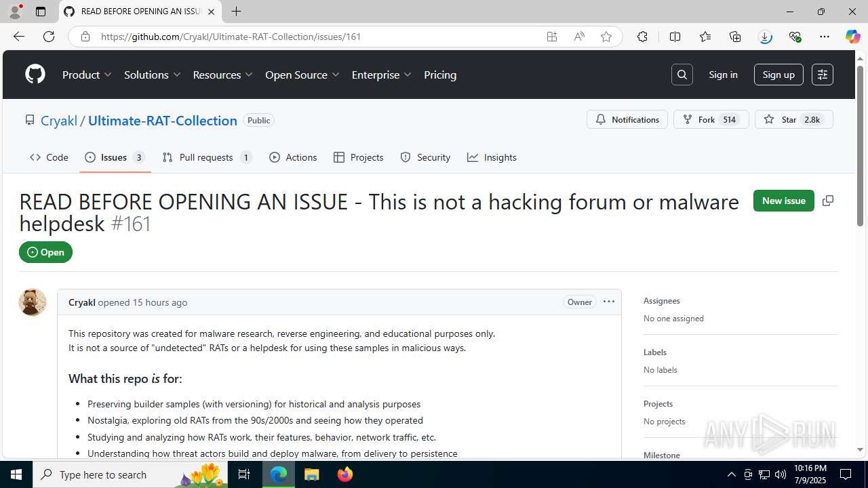Start Read aloud from the address bar
This screenshot has width=868, height=488.
[579, 37]
